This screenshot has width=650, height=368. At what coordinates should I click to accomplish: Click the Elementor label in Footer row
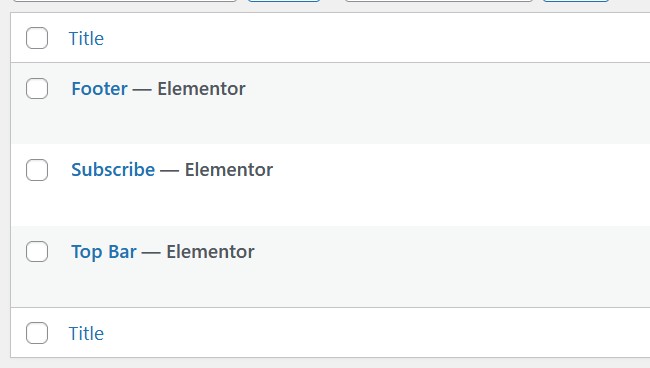point(201,89)
